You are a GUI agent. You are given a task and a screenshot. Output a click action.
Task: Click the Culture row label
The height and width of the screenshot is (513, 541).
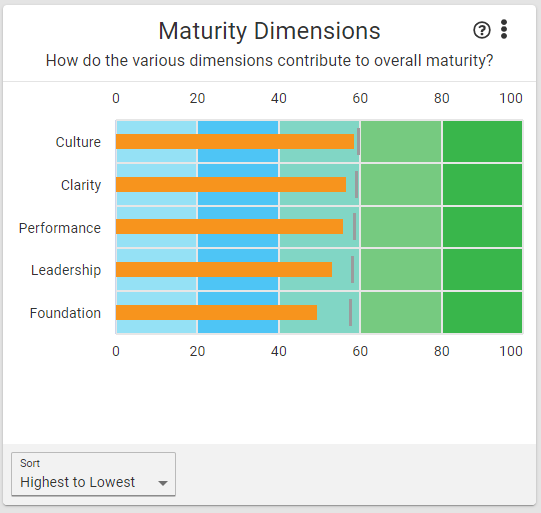click(78, 142)
